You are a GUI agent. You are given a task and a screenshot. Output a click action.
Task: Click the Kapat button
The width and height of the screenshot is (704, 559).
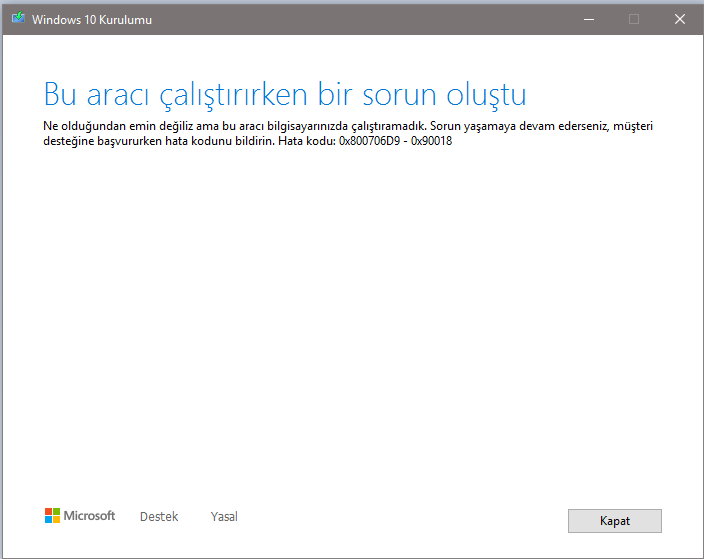coord(615,521)
